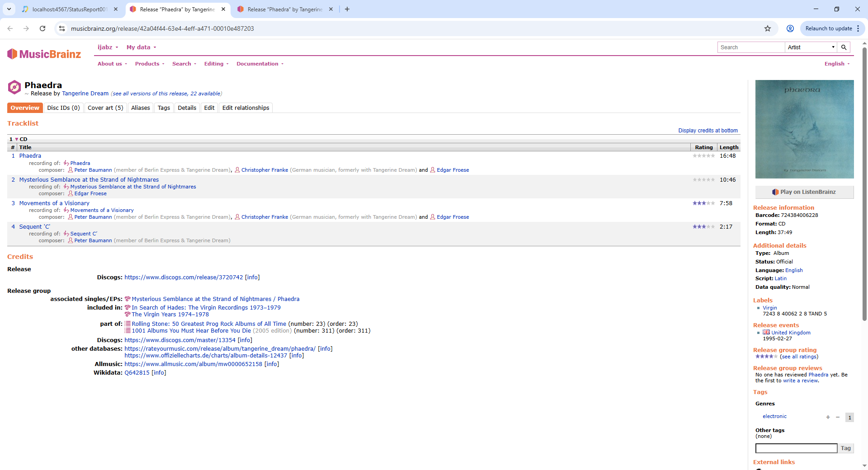The width and height of the screenshot is (868, 470).
Task: Open Chrome menu three dots
Action: click(x=858, y=28)
